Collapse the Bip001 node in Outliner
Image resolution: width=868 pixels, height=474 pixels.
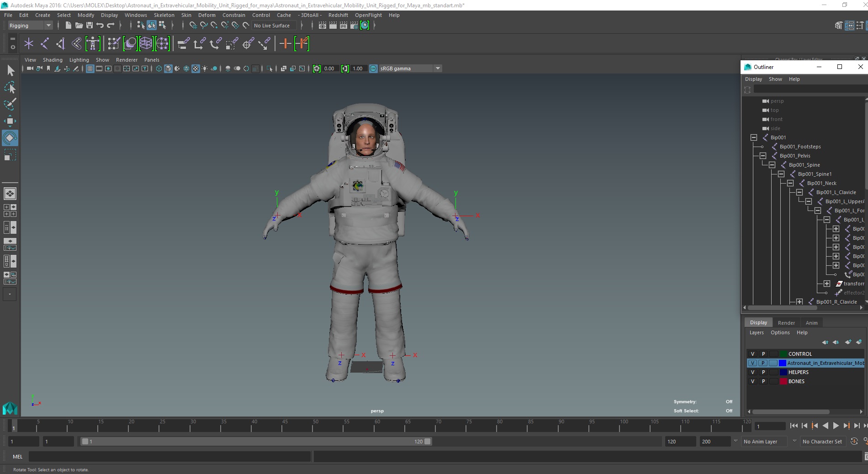(x=754, y=137)
